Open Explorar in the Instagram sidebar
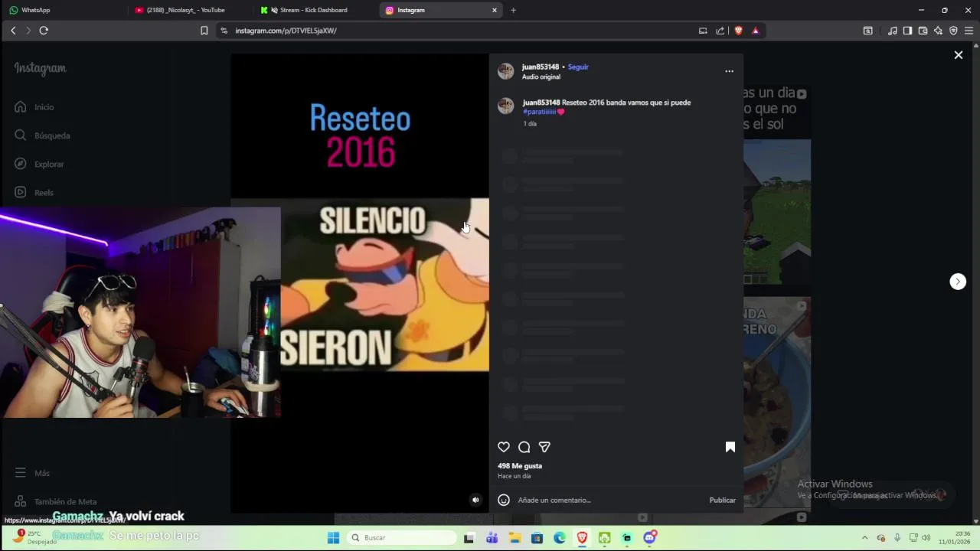 39,164
